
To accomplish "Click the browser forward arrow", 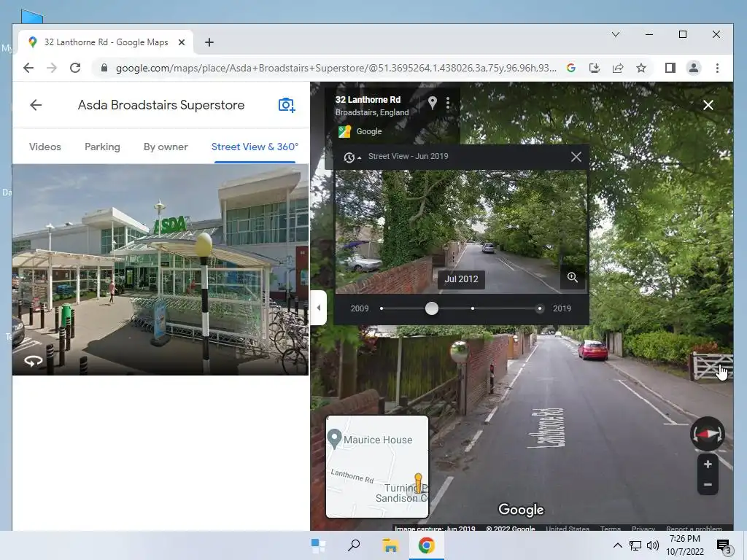I will tap(52, 68).
